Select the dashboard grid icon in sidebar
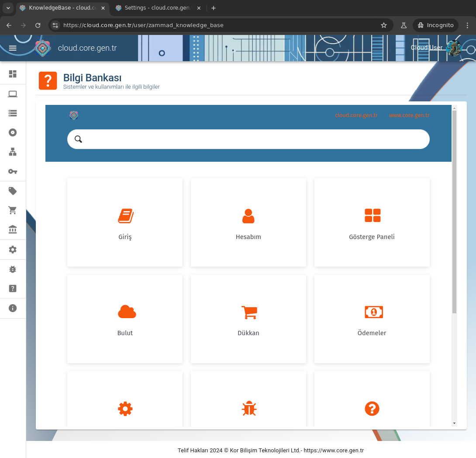 13,74
